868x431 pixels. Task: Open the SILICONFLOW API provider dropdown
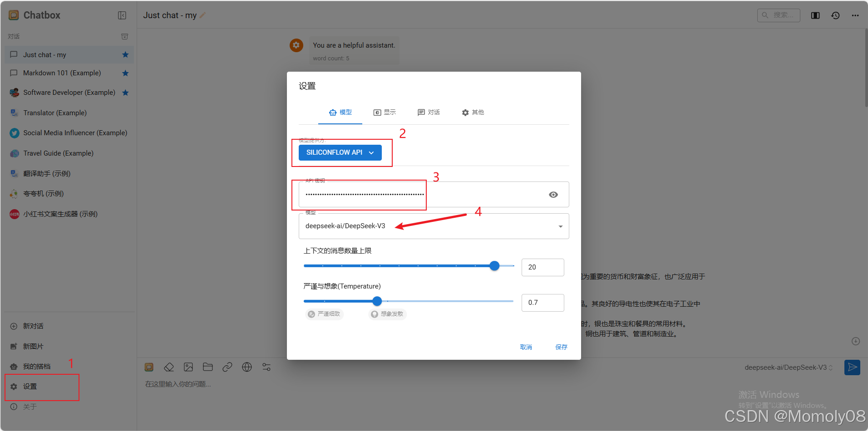pos(340,152)
